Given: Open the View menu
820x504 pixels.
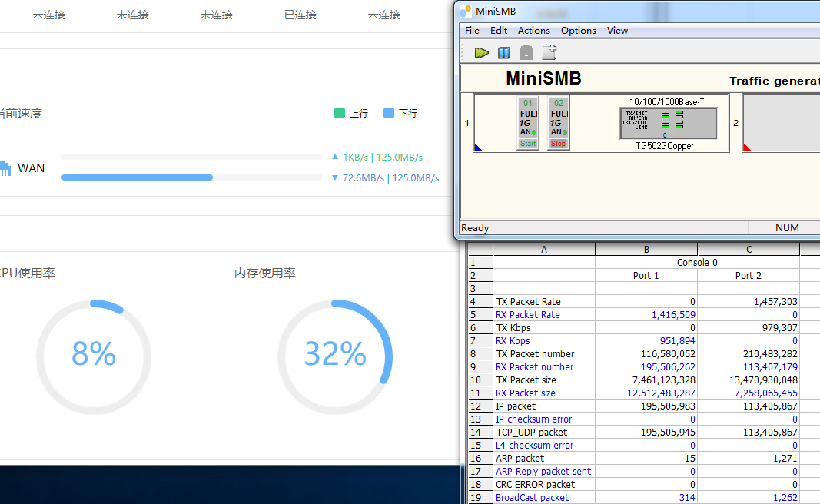Looking at the screenshot, I should (617, 30).
